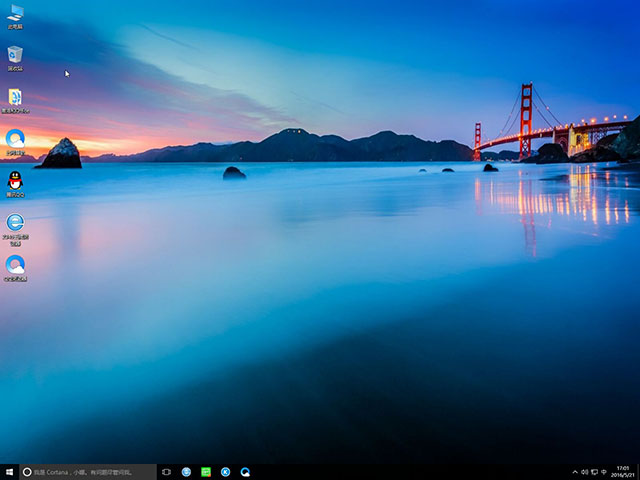640x480 pixels.
Task: Launch the blue globe browser in taskbar
Action: click(186, 472)
